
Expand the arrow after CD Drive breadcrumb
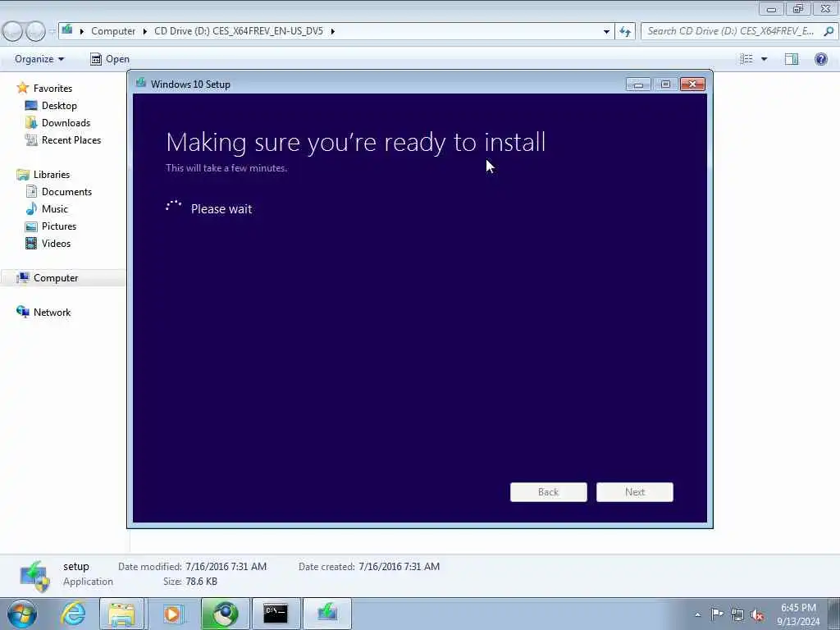pyautogui.click(x=333, y=31)
